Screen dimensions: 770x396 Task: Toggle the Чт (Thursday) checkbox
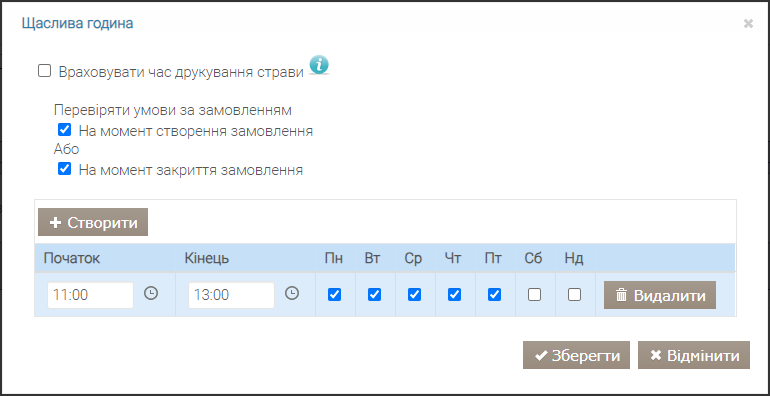coord(454,294)
